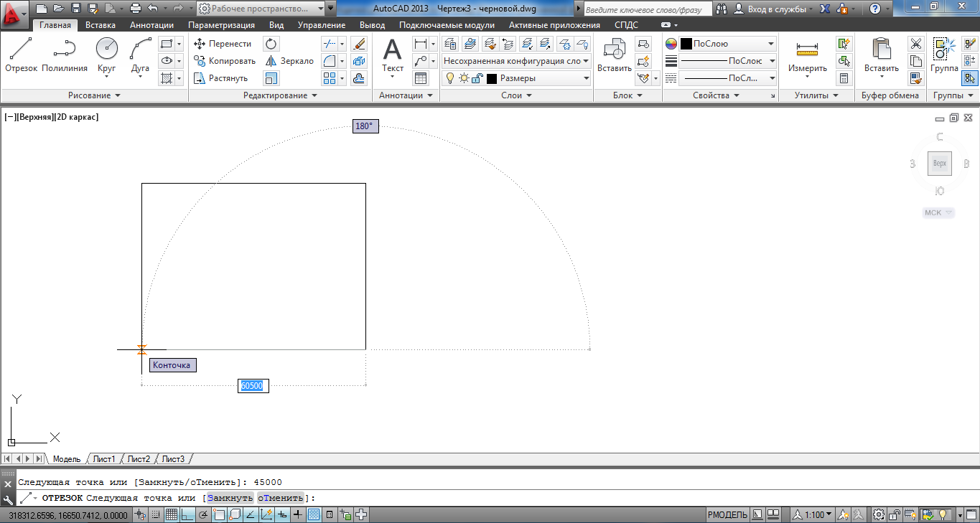The height and width of the screenshot is (523, 980).
Task: Toggle polar tracking in status bar
Action: tap(202, 514)
